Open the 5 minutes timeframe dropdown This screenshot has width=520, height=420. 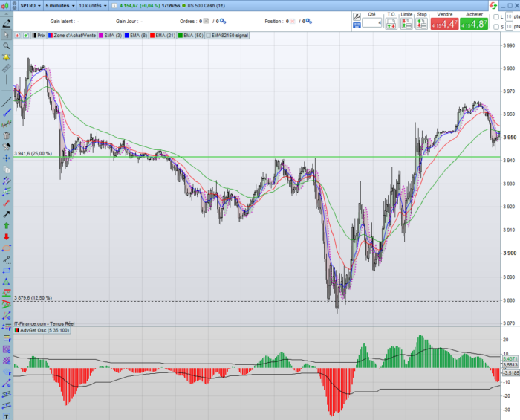click(x=59, y=6)
